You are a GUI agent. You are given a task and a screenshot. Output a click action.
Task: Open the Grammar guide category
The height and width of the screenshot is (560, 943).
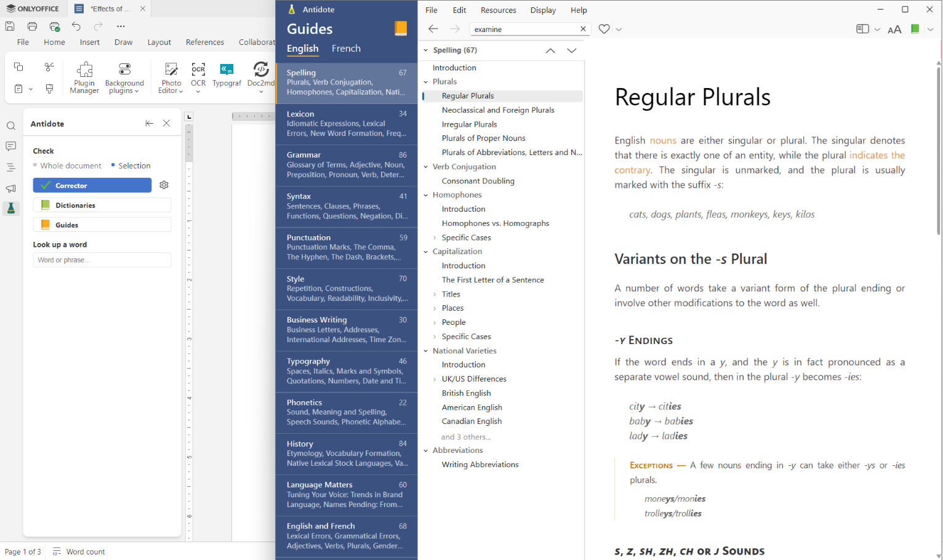click(x=347, y=165)
